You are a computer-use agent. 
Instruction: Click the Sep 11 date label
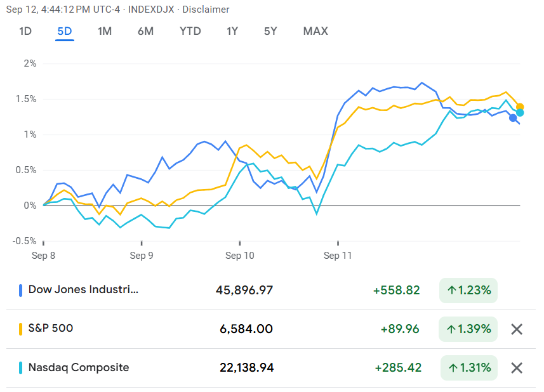click(x=338, y=256)
